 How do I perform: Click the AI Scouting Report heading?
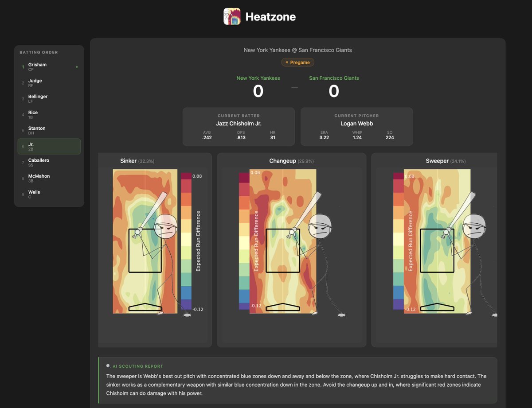[138, 366]
